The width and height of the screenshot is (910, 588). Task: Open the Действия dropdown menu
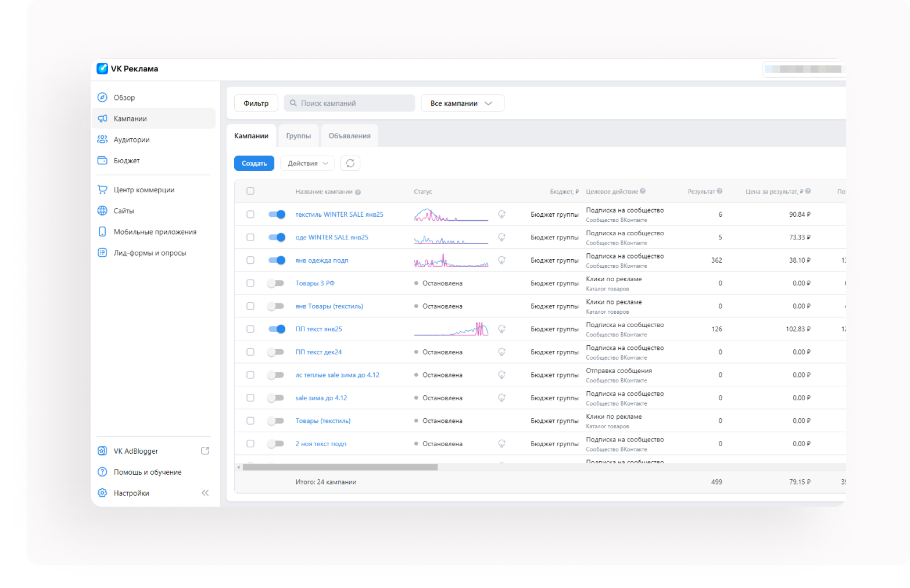(x=307, y=163)
